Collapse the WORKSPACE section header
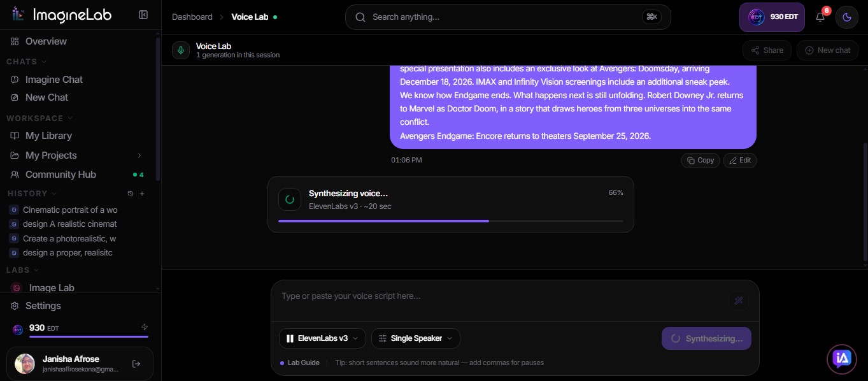 pyautogui.click(x=39, y=119)
